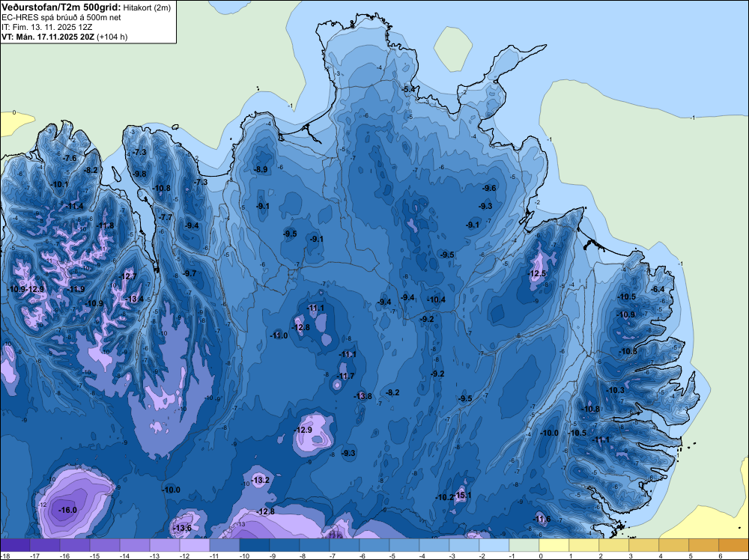Click the -7.6 temperature value
The height and width of the screenshot is (560, 749).
[70, 159]
